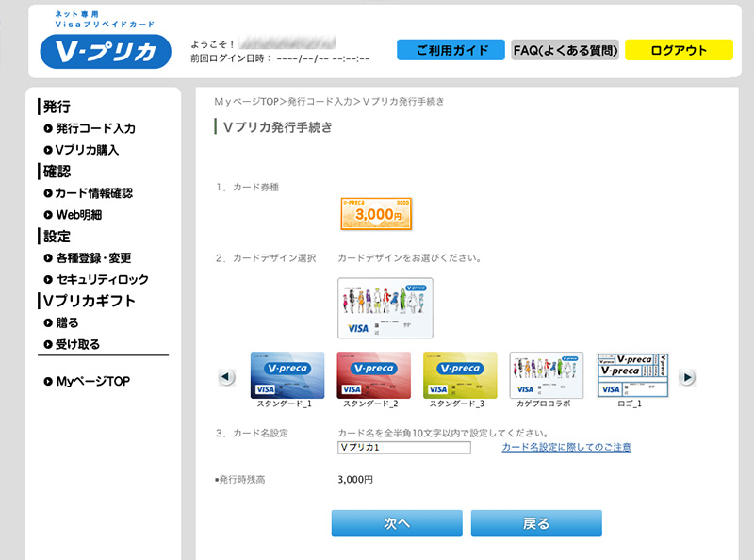Open カード情報確認 in sidebar

point(93,193)
